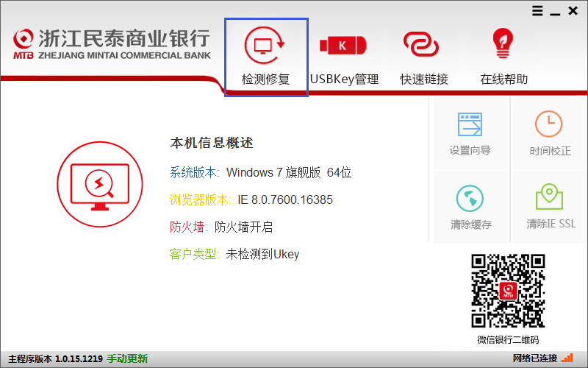Launch the 设置向导 setup wizard
This screenshot has height=368, width=588.
[470, 133]
